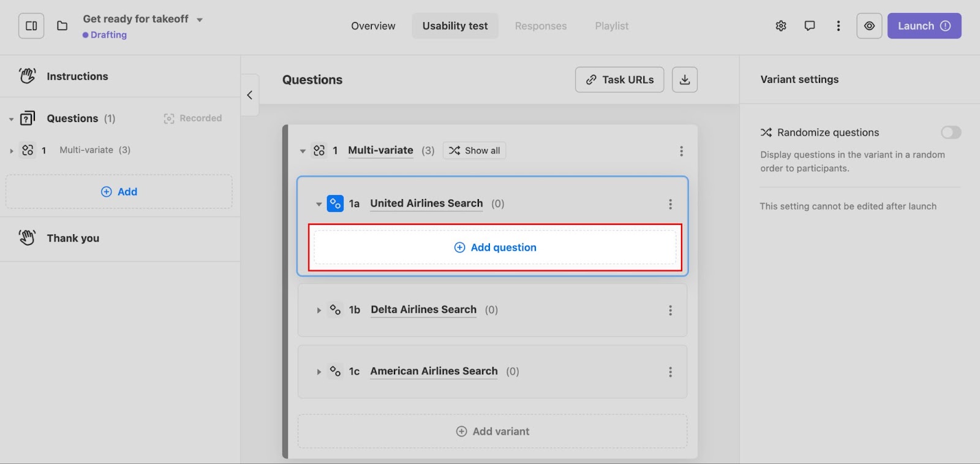The height and width of the screenshot is (464, 980).
Task: Open the Get ready for takeoff dropdown
Action: tap(200, 20)
